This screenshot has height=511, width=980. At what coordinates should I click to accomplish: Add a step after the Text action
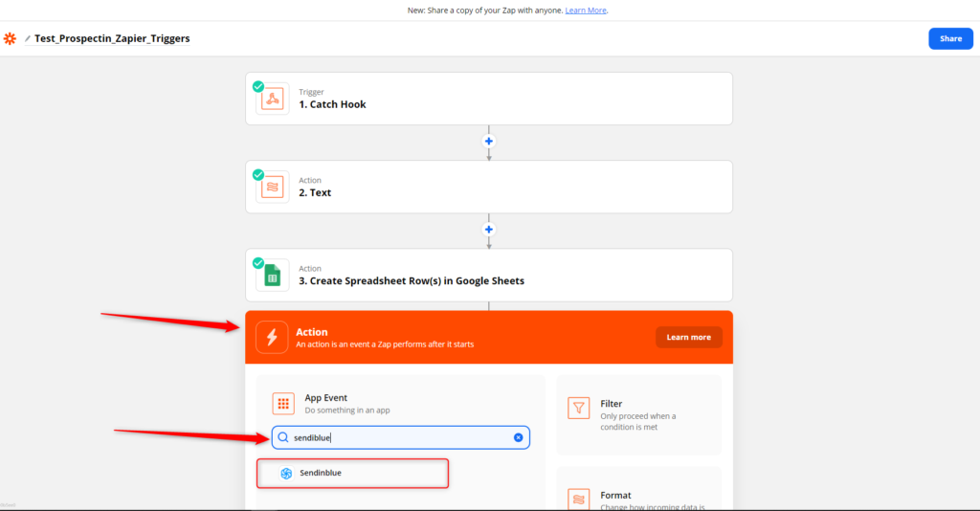pos(489,230)
